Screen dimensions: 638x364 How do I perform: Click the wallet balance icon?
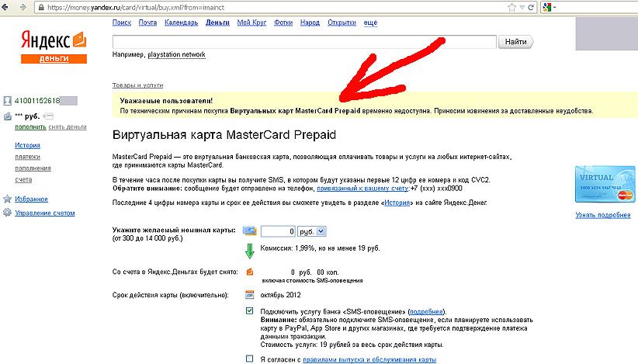coord(7,116)
